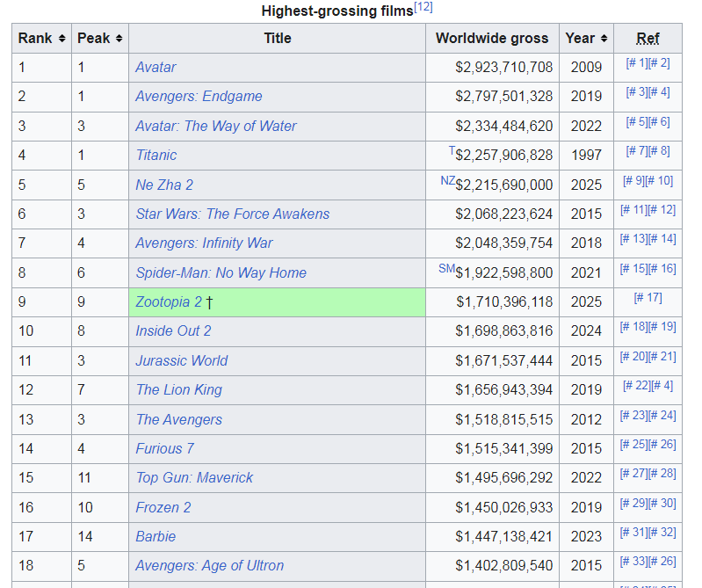Open reference # 17 for Zootopia 2
This screenshot has width=702, height=588.
coord(648,298)
